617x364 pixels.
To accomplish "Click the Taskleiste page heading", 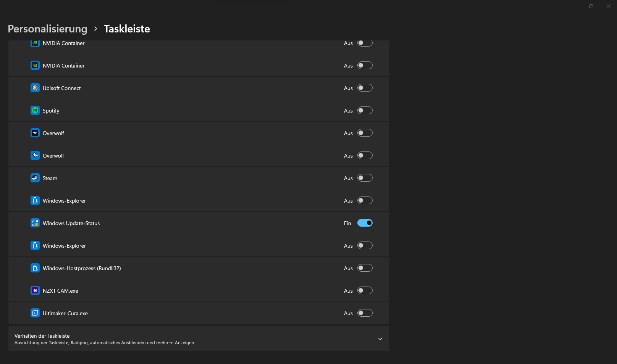I will [x=127, y=29].
